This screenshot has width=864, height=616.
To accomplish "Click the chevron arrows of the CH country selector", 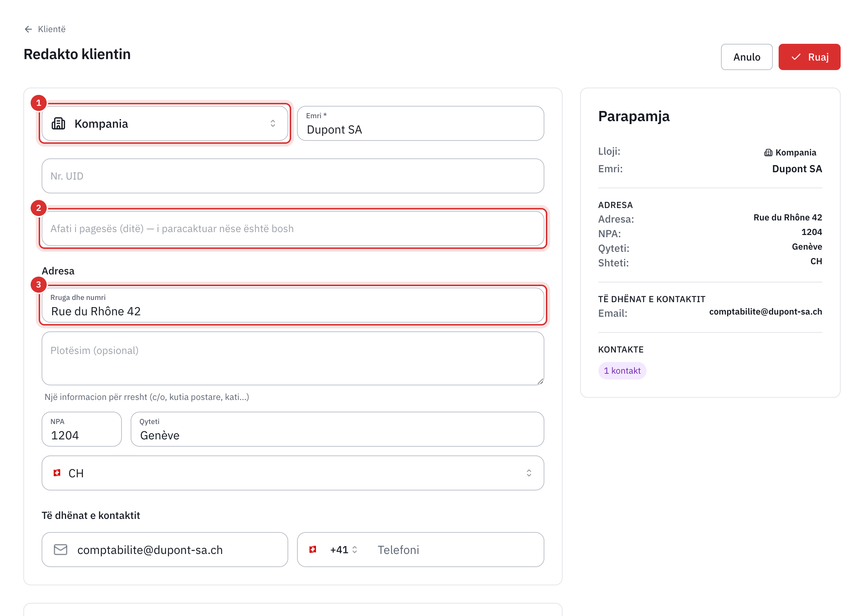I will click(x=529, y=473).
